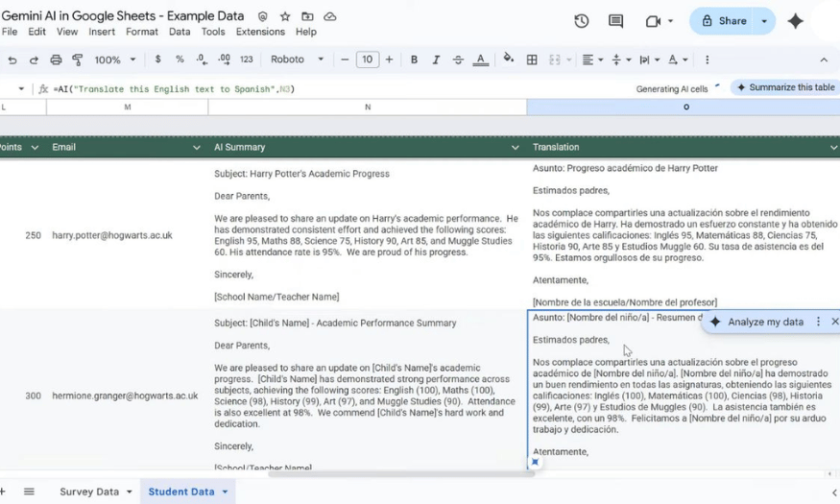Open Analyze my data more options

[818, 322]
